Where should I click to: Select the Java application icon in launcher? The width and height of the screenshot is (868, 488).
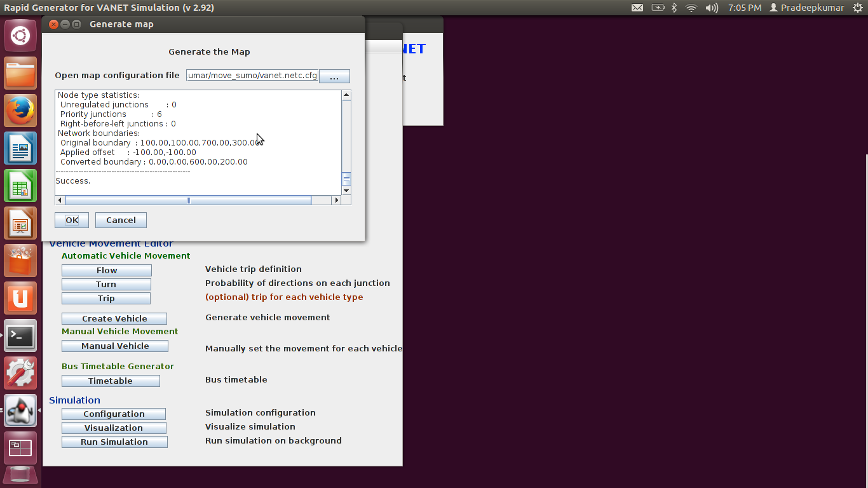coord(20,411)
